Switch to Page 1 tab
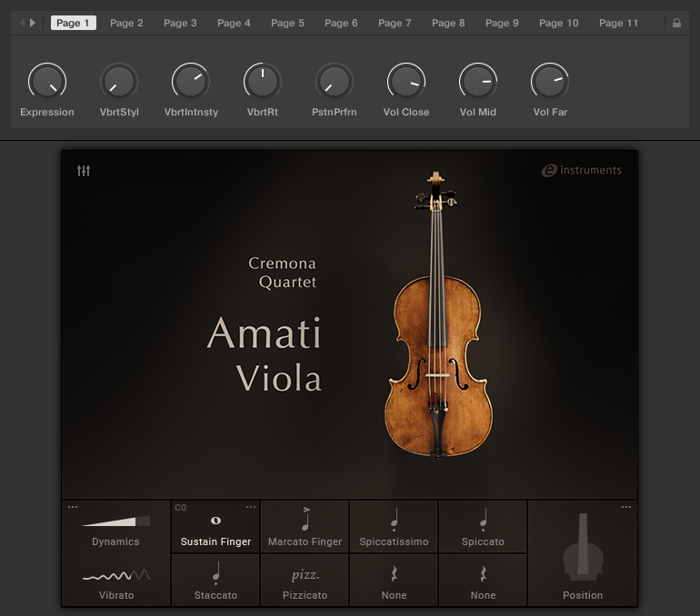The height and width of the screenshot is (616, 700). click(74, 23)
